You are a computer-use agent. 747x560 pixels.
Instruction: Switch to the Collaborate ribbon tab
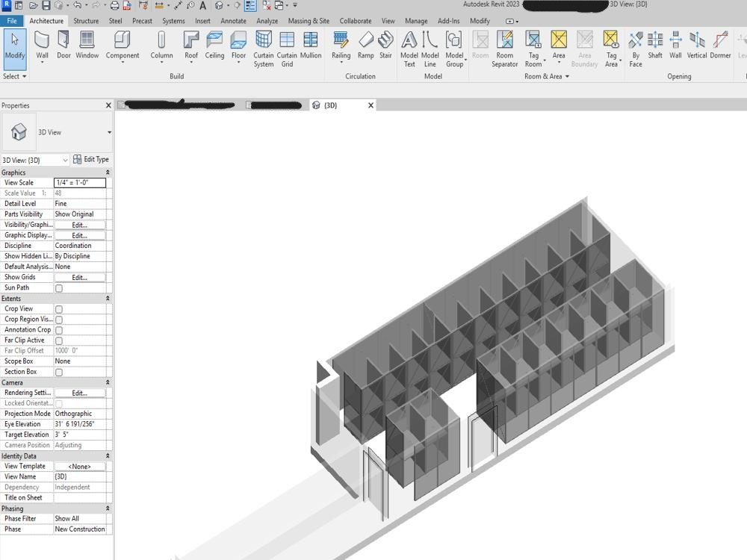pos(356,21)
